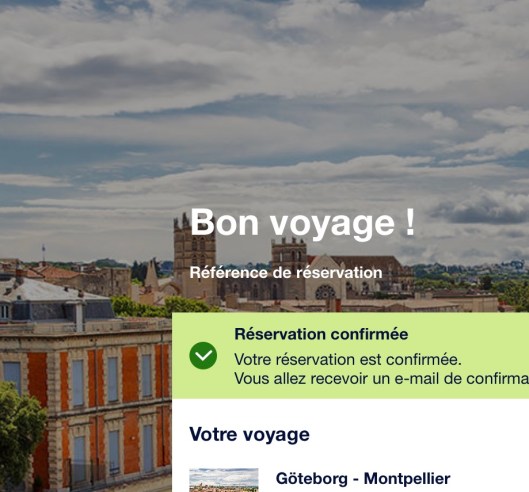
Task: Click the Réservation confirmée heading
Action: [321, 334]
